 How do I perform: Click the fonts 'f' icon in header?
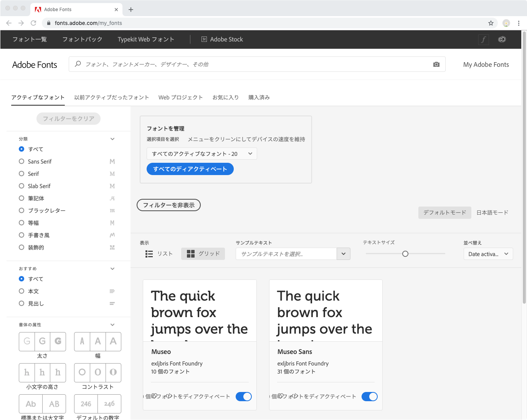click(484, 39)
